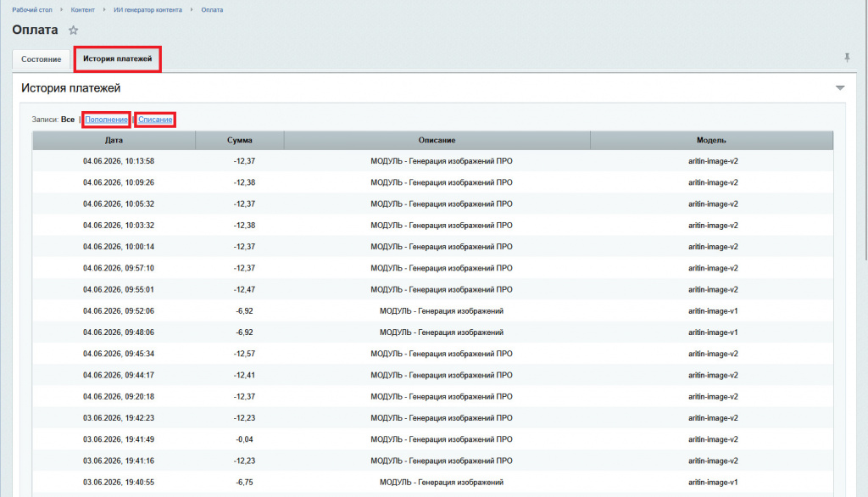
Task: Select date 04.06.2026, 09:20:18
Action: tap(119, 397)
